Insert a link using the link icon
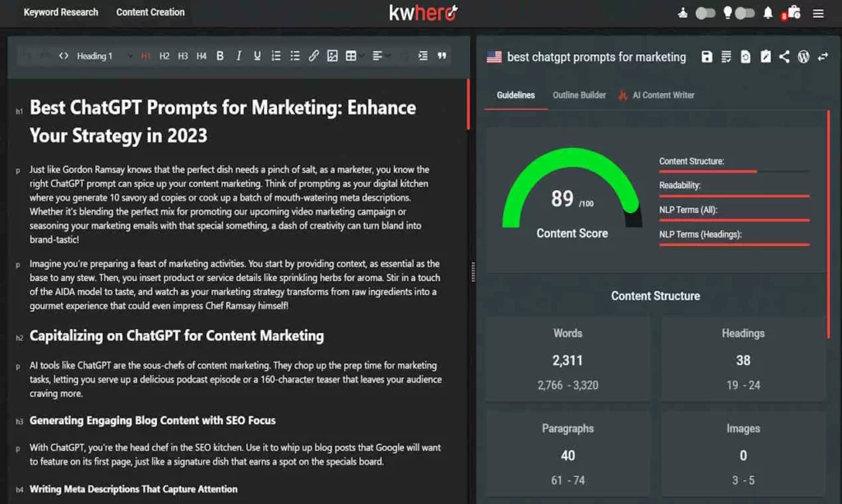Screen dimensions: 842x504 tap(313, 56)
